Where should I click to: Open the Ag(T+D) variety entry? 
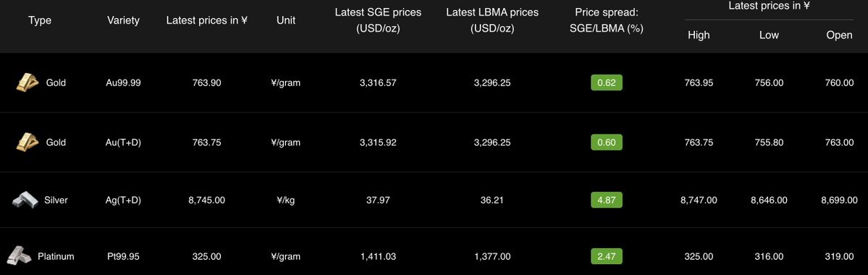[x=124, y=200]
